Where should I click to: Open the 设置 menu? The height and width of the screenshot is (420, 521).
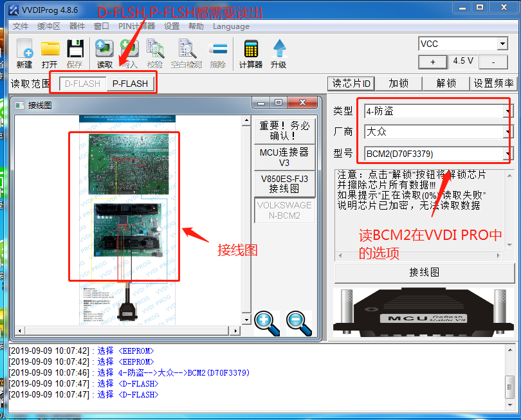point(172,26)
